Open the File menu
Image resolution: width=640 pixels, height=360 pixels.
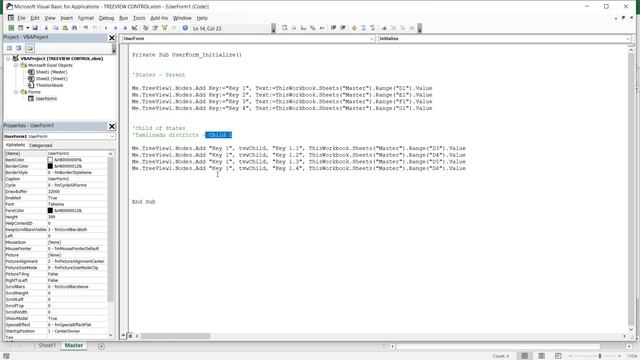tap(21, 18)
